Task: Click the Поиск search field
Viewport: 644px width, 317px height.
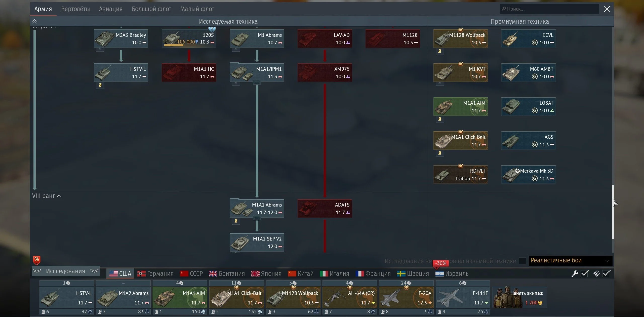Action: coord(548,9)
